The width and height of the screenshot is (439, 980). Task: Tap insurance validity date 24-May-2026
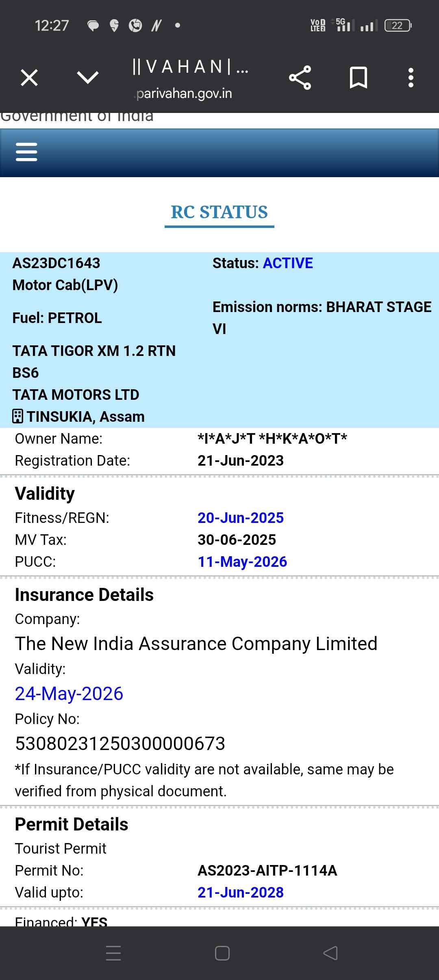[x=69, y=694]
